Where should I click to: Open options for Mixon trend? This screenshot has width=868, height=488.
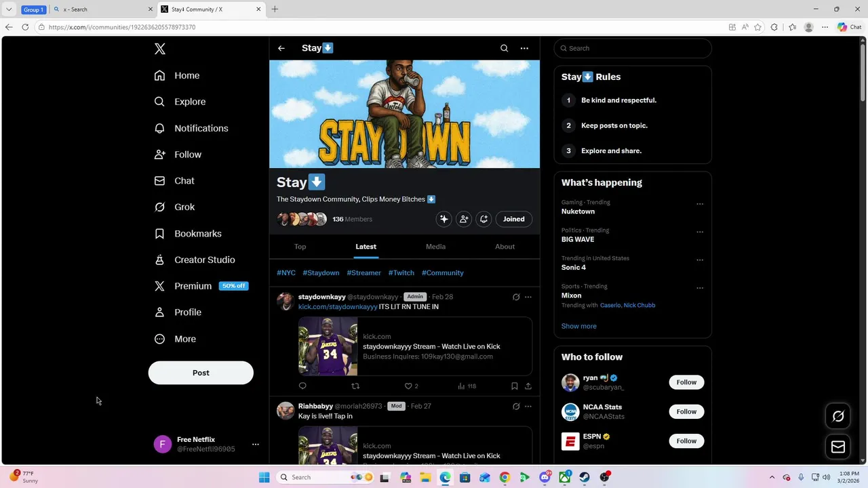click(x=700, y=288)
